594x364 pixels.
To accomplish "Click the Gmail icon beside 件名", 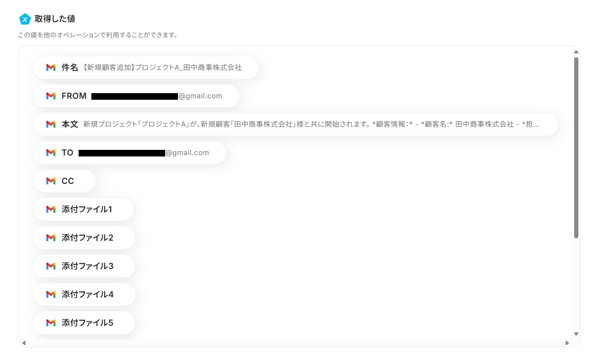I will click(x=51, y=68).
